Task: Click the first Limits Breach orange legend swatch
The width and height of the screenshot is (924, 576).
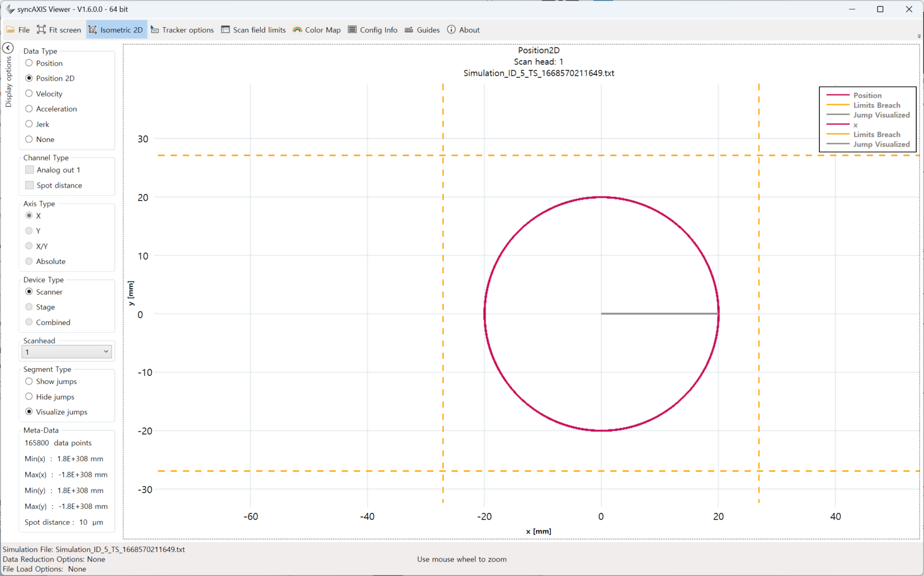Action: [x=838, y=105]
